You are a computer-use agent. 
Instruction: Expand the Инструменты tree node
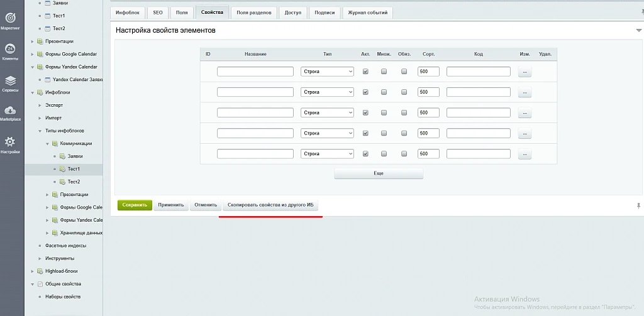pyautogui.click(x=40, y=259)
